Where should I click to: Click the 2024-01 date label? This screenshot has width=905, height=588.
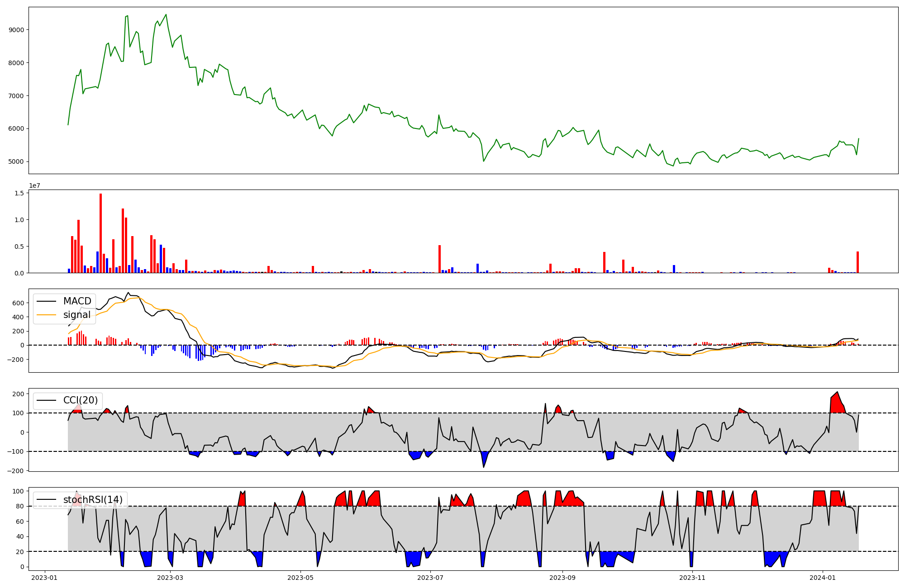point(822,578)
